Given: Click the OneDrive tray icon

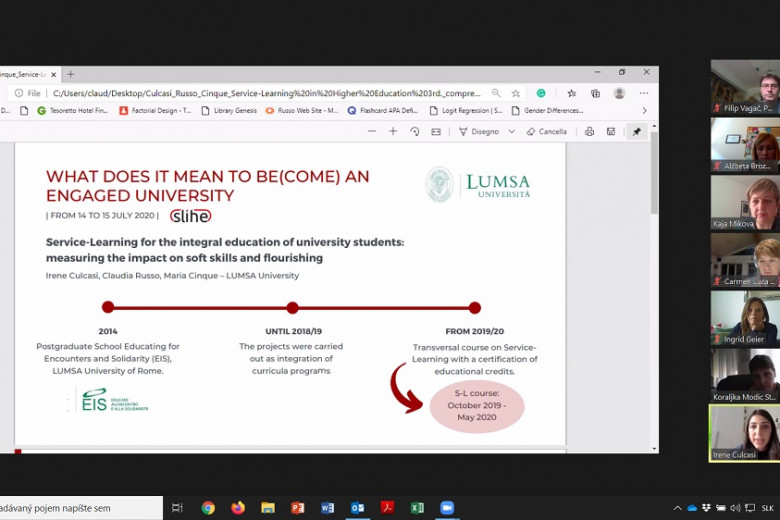Looking at the screenshot, I should pyautogui.click(x=691, y=508).
